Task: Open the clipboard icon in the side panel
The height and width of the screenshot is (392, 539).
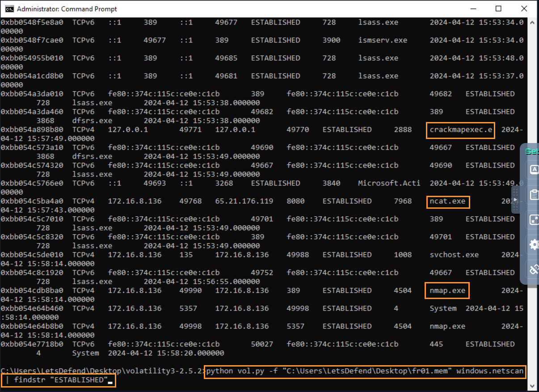Action: [x=534, y=194]
